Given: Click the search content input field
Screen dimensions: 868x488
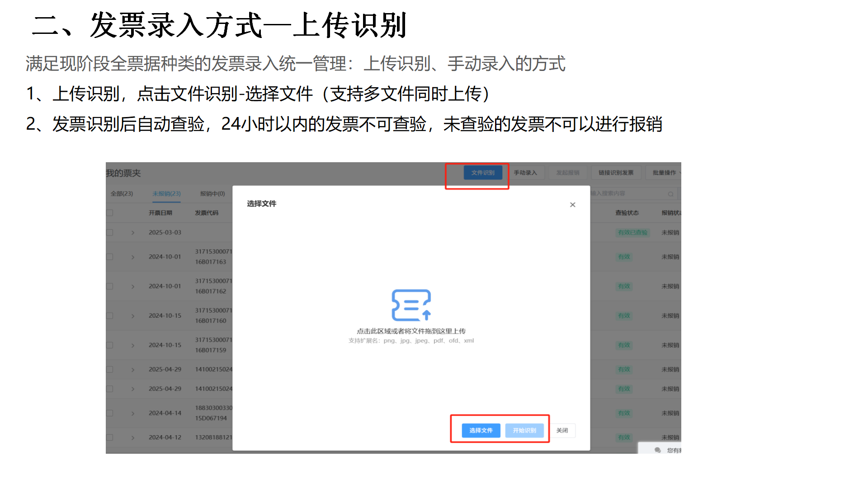Looking at the screenshot, I should click(x=628, y=193).
